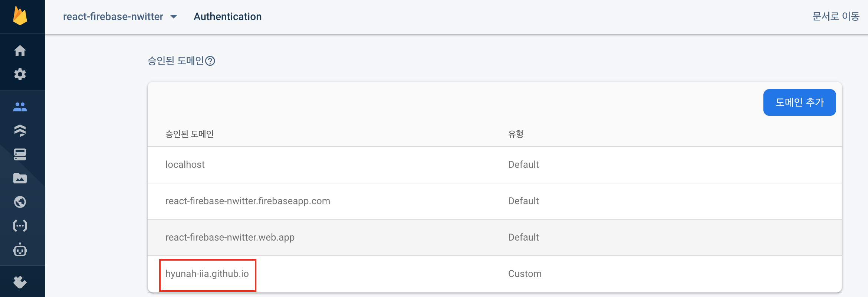868x297 pixels.
Task: Click Default type for firebaseapp.com row
Action: pyautogui.click(x=523, y=201)
